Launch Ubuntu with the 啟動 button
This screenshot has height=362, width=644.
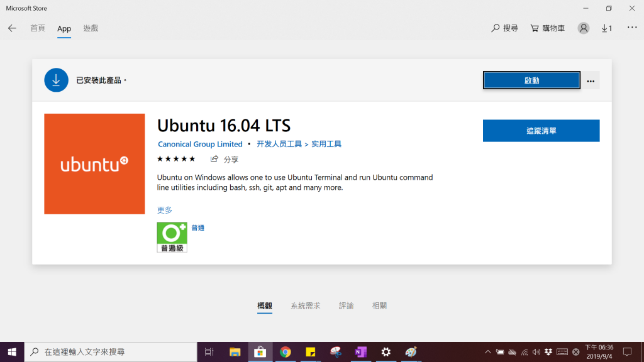coord(531,80)
